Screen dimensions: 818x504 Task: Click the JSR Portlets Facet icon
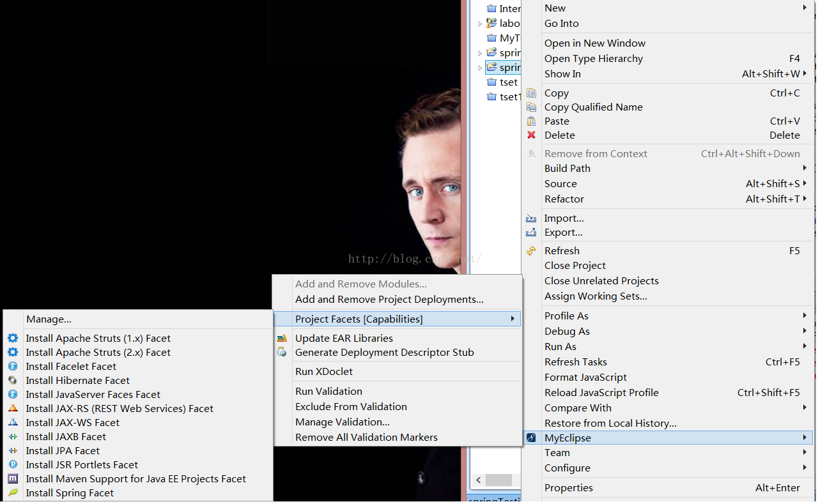(x=13, y=465)
